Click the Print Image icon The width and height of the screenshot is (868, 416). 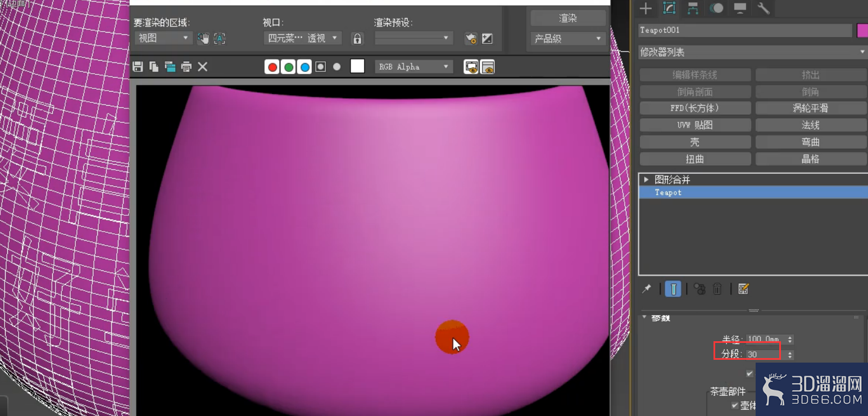[x=187, y=67]
